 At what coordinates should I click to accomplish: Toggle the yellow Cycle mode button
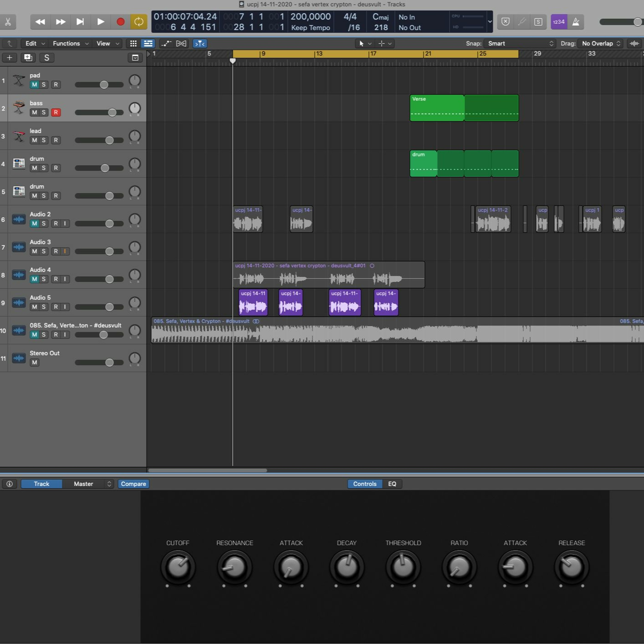(x=139, y=22)
